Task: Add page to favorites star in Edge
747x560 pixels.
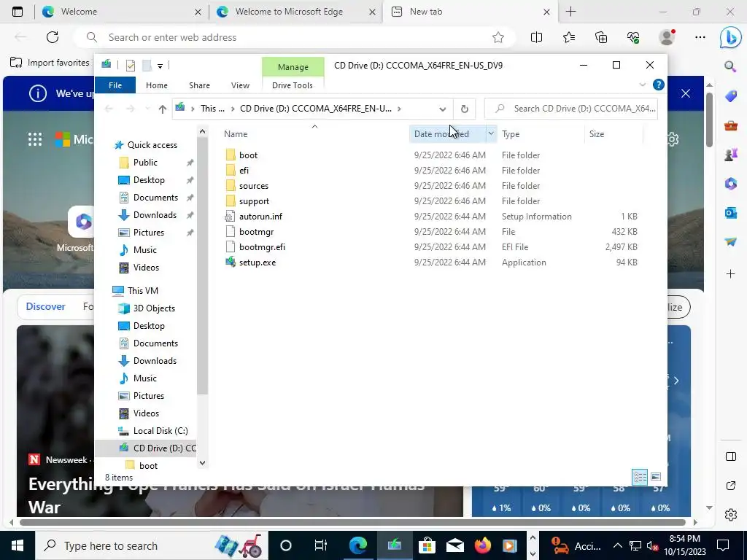Action: tap(498, 37)
